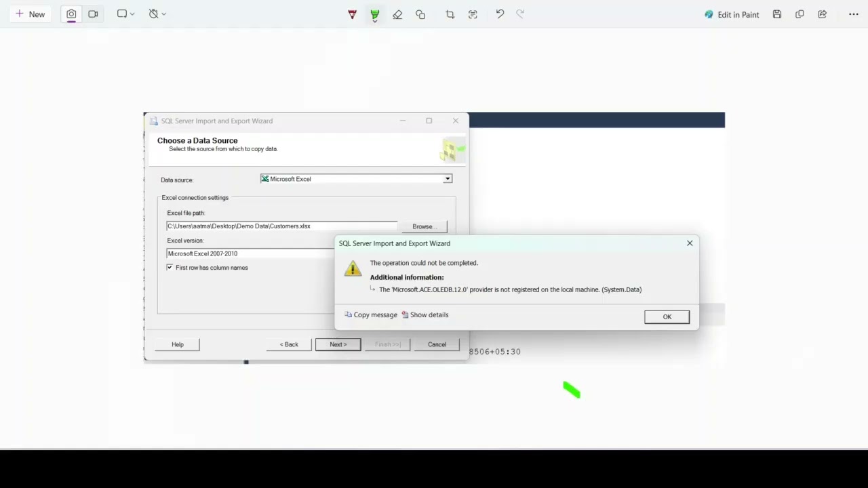Screen dimensions: 868x488
Task: Open the Shapes tool
Action: pyautogui.click(x=420, y=14)
